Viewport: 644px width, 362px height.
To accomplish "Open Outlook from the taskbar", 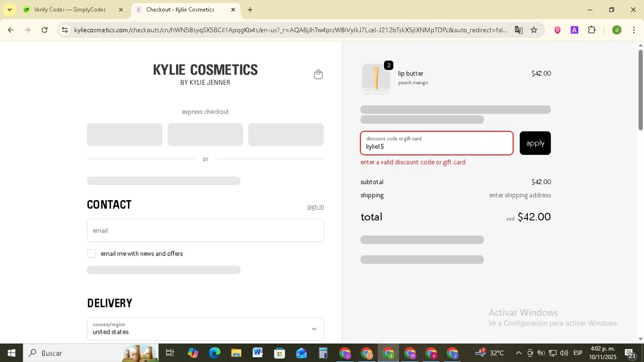I will point(301,353).
